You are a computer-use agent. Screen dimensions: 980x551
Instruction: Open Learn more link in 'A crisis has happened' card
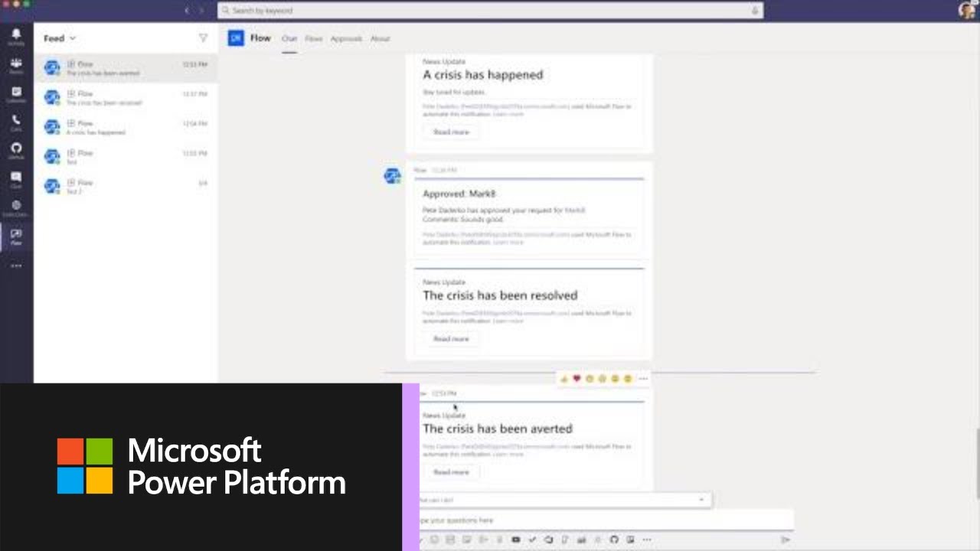pyautogui.click(x=508, y=114)
